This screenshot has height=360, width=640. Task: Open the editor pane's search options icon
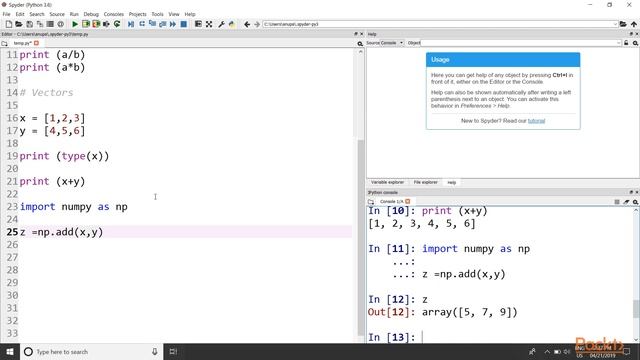(x=360, y=43)
